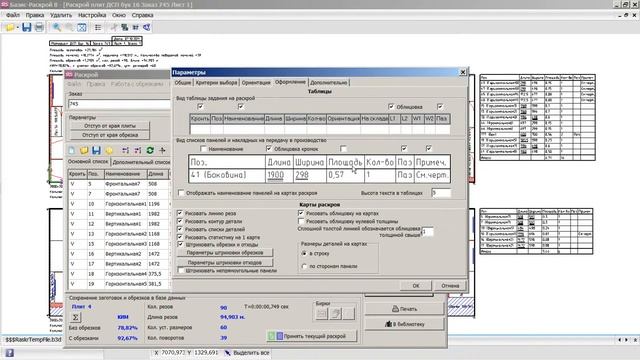Click the grid-pattern icon in the main toolbar
This screenshot has width=640, height=360.
(x=136, y=27)
